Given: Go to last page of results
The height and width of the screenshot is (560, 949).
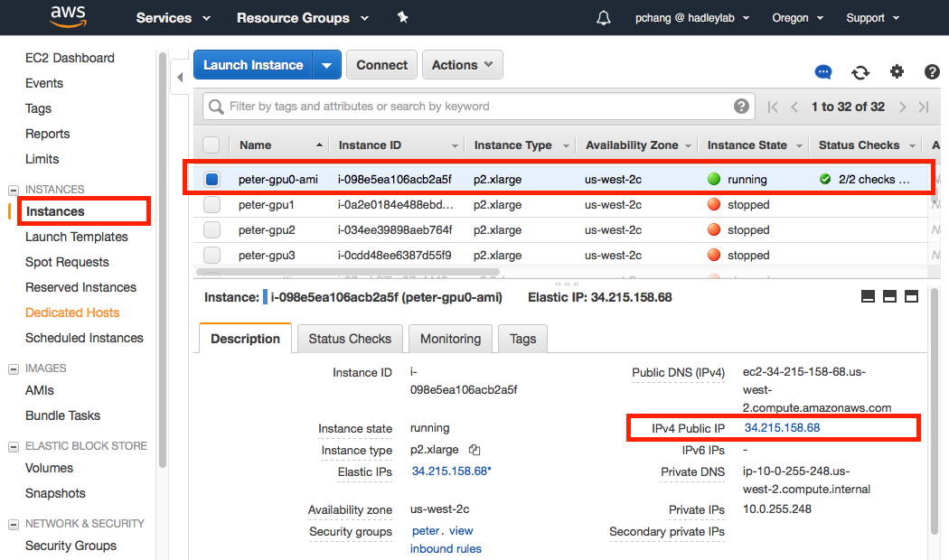Looking at the screenshot, I should pos(924,107).
